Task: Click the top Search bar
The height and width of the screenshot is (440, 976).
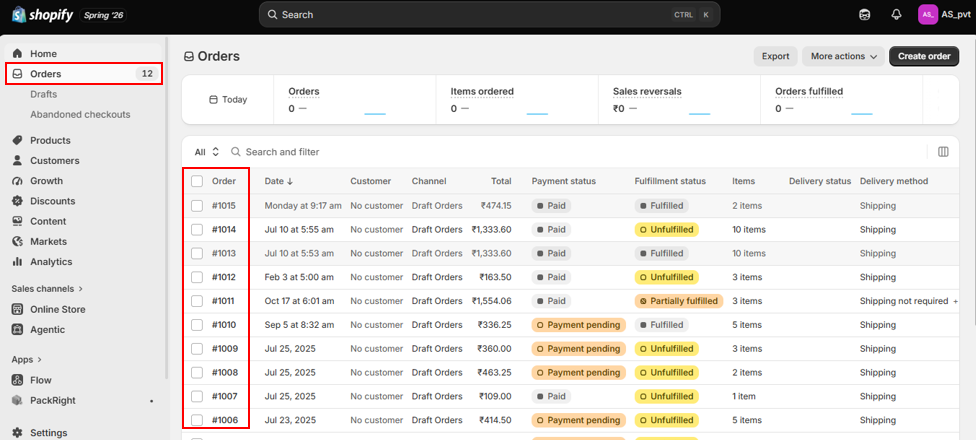Action: (x=489, y=14)
